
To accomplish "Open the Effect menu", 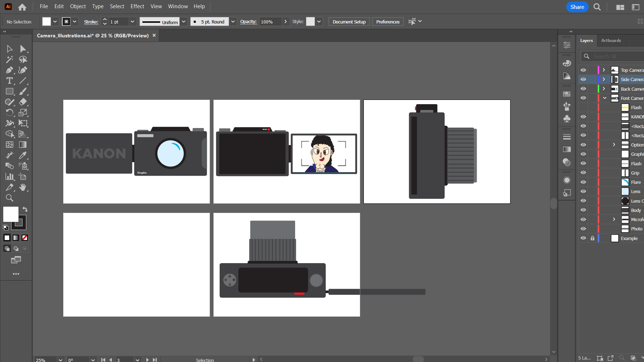I will [x=137, y=6].
